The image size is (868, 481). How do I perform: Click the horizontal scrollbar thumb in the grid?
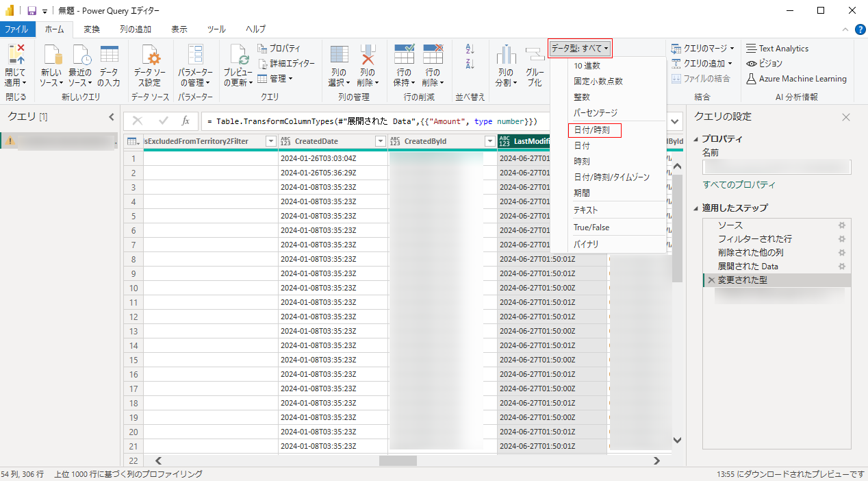(x=393, y=461)
